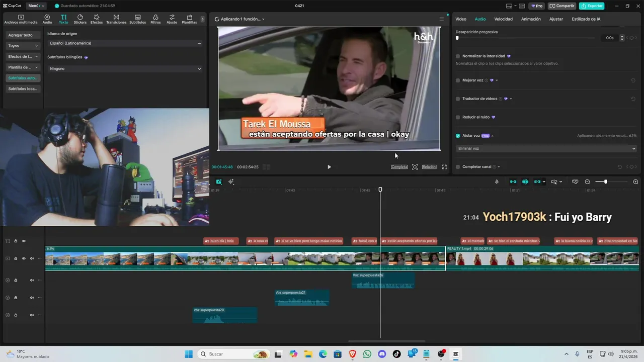Screen dimensions: 644x362
Task: Expand Mejorar voz options arrow
Action: (497, 80)
